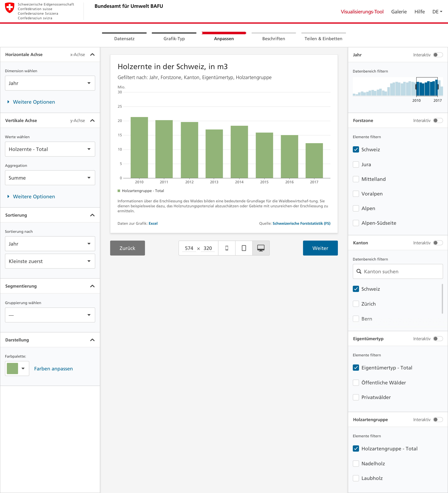The image size is (448, 493).
Task: Check the Nadelholz checkbox
Action: 356,463
